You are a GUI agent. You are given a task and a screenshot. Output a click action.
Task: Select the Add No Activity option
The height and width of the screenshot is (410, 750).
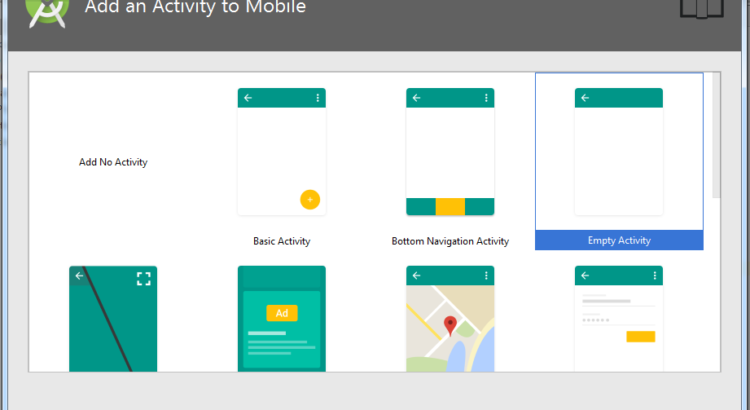pyautogui.click(x=113, y=162)
